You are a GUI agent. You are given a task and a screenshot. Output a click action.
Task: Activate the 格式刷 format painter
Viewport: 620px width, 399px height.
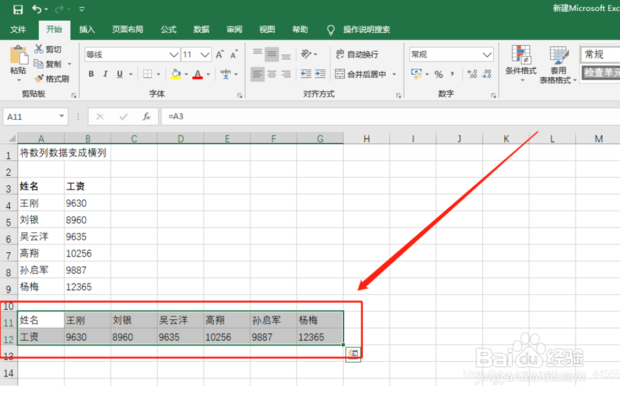pyautogui.click(x=52, y=79)
